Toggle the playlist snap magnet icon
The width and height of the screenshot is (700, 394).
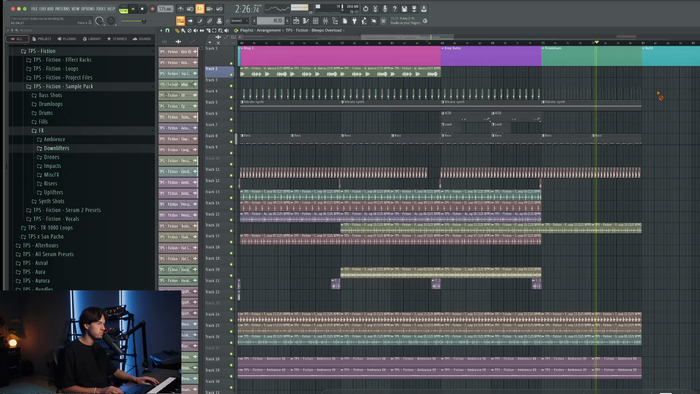point(167,30)
